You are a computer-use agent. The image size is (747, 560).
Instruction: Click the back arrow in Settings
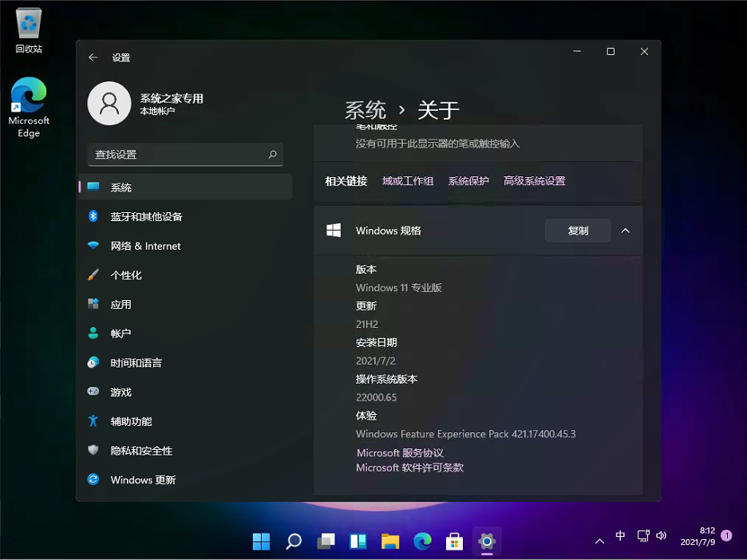click(x=93, y=57)
